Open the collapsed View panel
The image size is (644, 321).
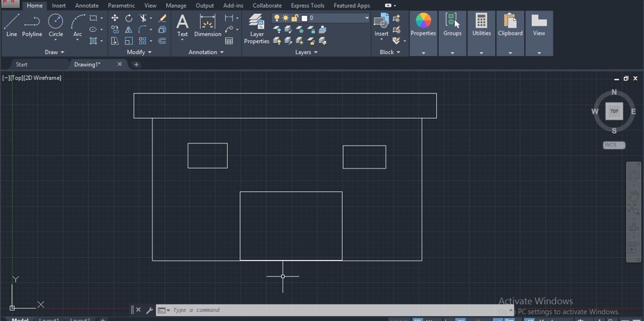pos(539,33)
